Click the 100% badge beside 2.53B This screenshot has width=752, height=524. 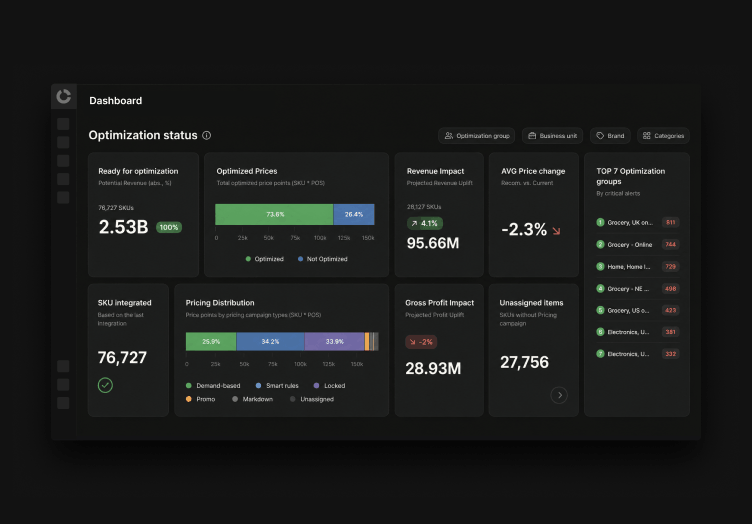pyautogui.click(x=169, y=227)
